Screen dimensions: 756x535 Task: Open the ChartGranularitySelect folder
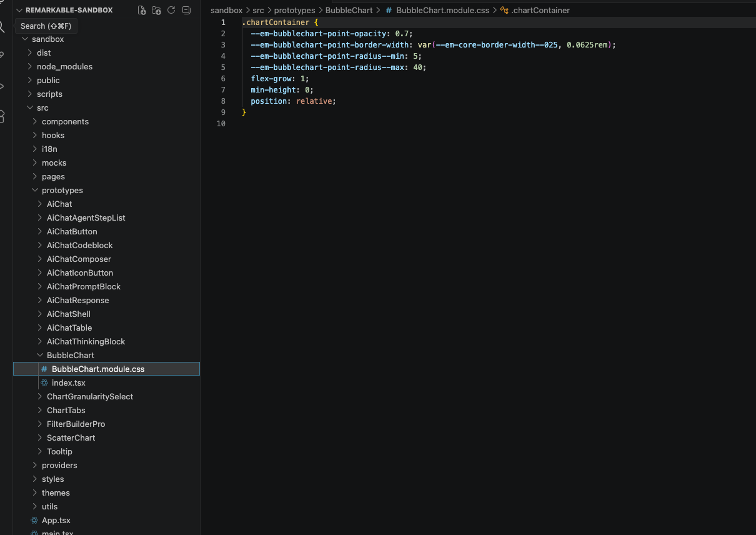click(90, 396)
